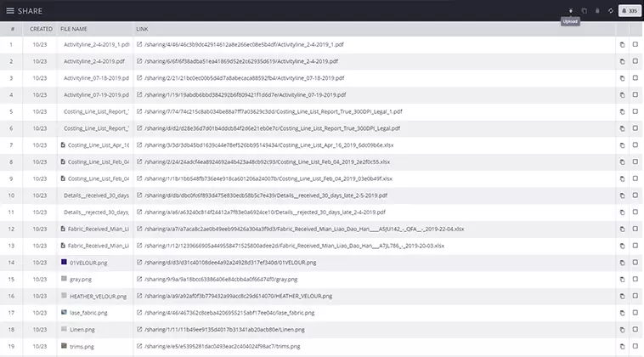
Task: Open the lase_fabric.png thumbnail
Action: coord(64,312)
